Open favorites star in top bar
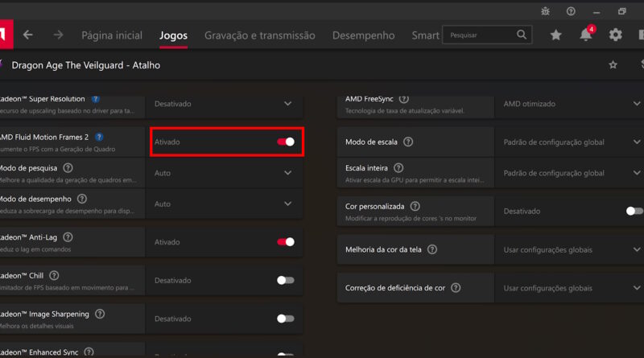Screen dimensions: 644x358 tap(555, 35)
